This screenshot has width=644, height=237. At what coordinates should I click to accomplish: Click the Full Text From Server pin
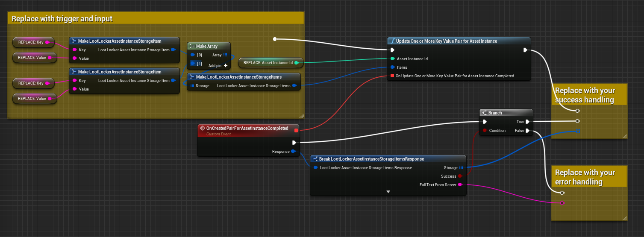[460, 184]
